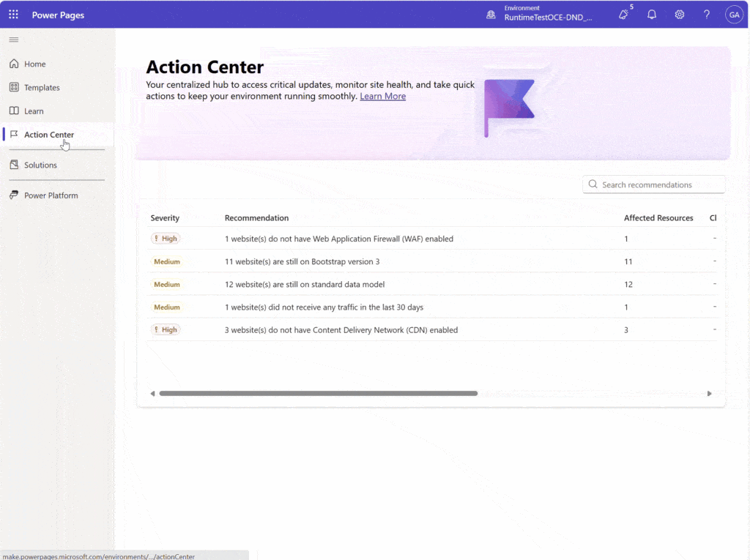Open the GA account avatar
The width and height of the screenshot is (750, 560).
pos(734,15)
